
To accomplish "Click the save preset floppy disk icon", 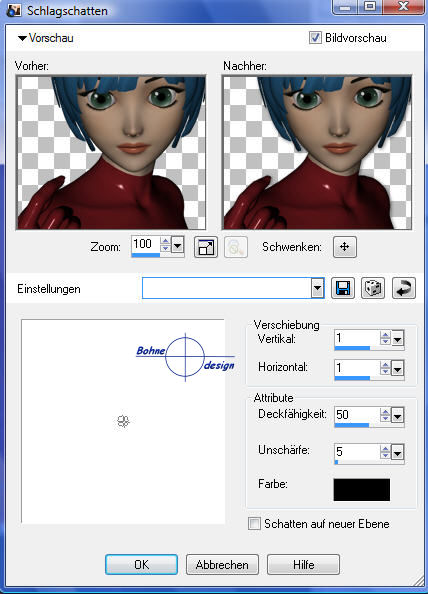I will [x=343, y=288].
